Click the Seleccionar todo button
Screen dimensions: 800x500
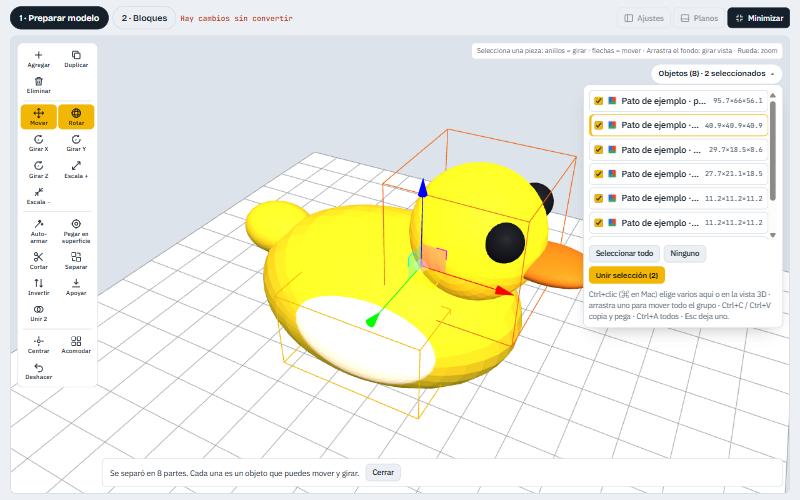(624, 253)
